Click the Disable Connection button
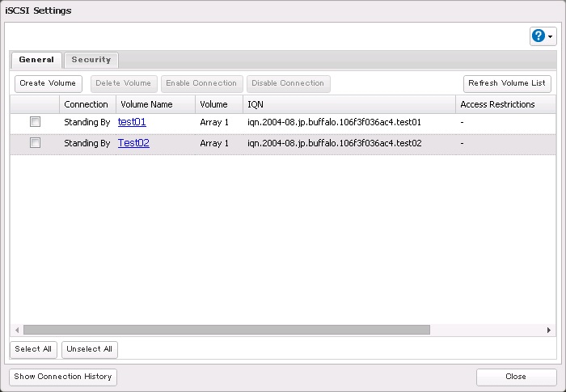 pos(288,83)
